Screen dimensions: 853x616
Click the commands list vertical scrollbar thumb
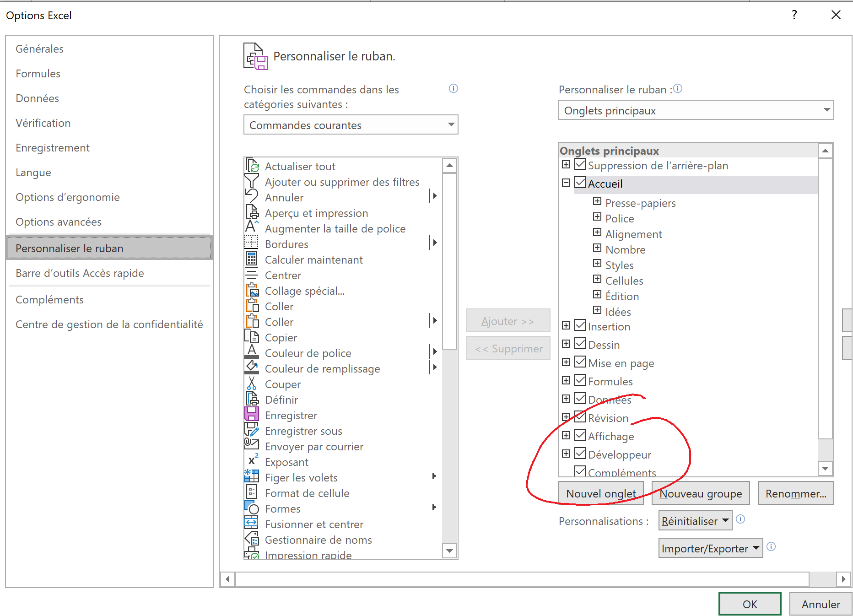[x=450, y=261]
